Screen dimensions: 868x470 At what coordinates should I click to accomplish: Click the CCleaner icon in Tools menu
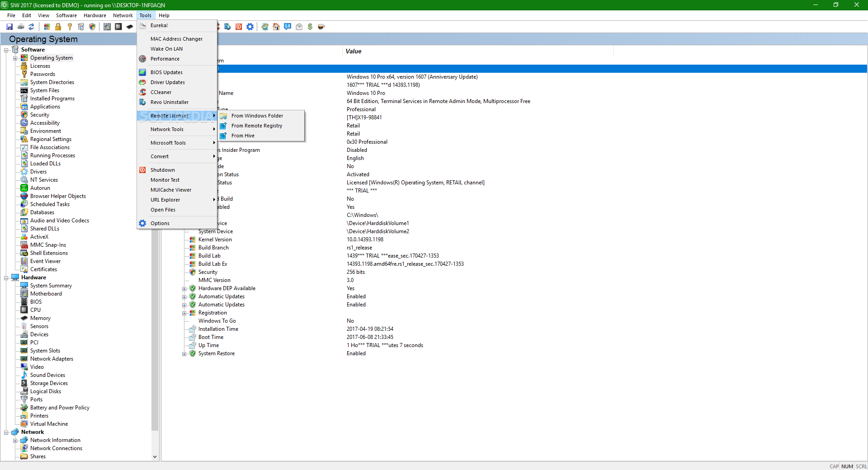142,92
